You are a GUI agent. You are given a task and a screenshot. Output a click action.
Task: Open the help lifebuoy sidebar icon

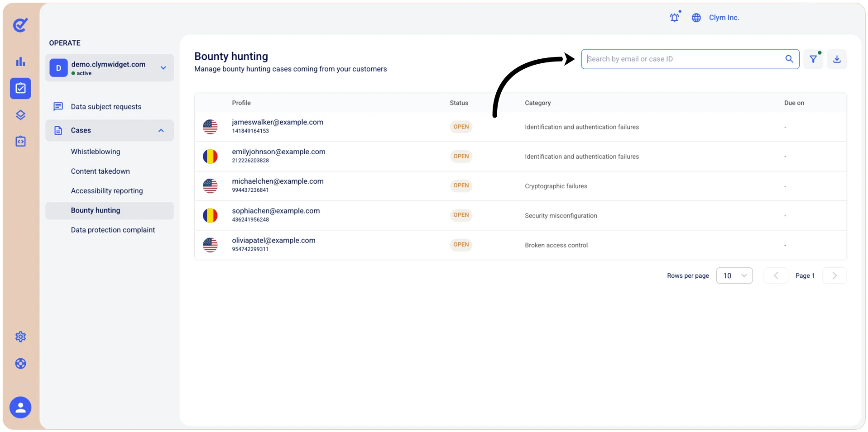pyautogui.click(x=20, y=363)
